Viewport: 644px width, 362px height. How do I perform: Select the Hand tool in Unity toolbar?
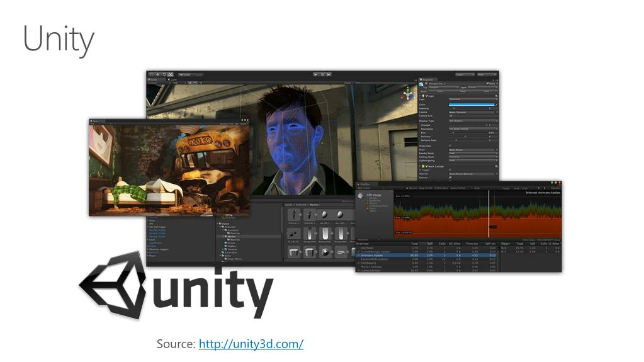pyautogui.click(x=151, y=74)
